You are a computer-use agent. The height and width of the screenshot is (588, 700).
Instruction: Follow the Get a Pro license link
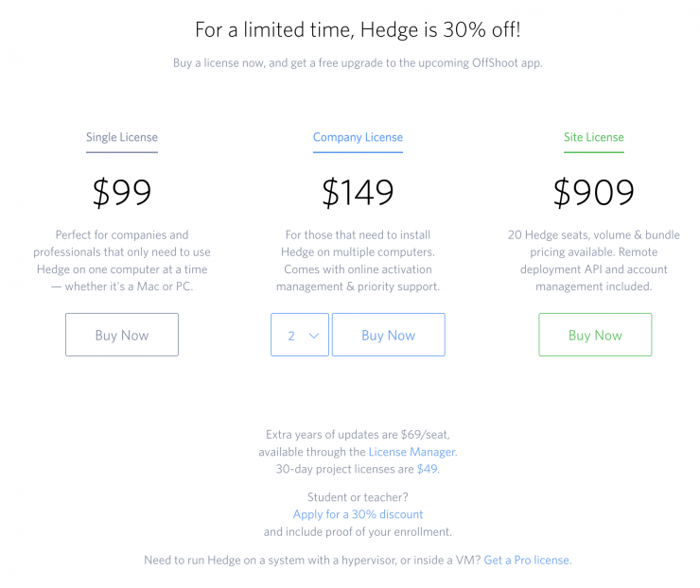(527, 560)
